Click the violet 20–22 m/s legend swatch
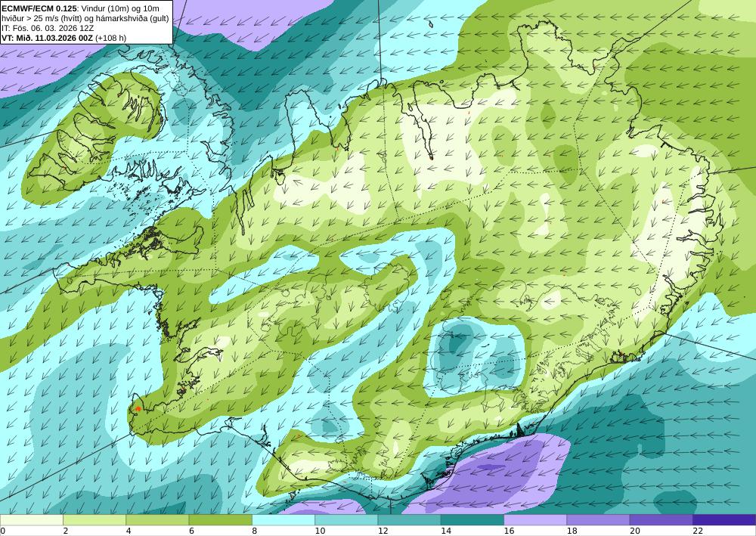756x536 pixels. 661,520
